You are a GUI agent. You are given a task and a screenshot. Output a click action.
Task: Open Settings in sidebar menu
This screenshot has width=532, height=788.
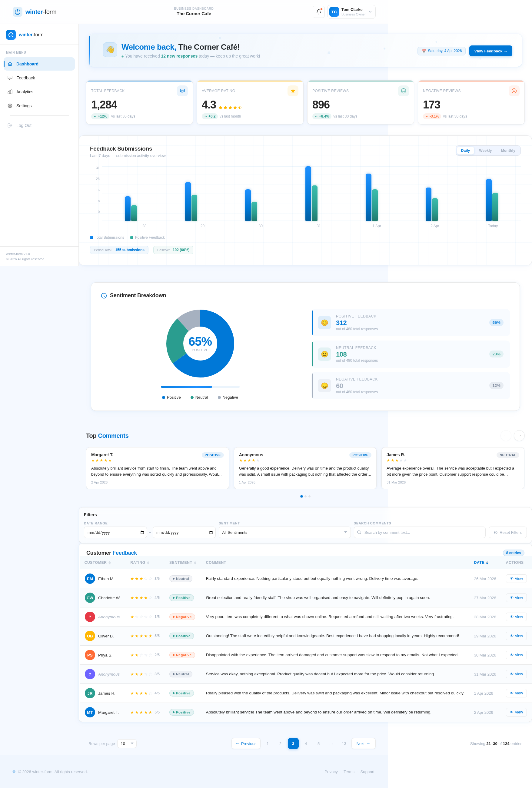(39, 105)
